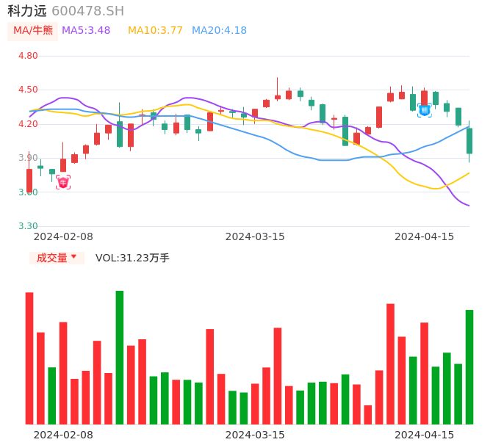Click the pink bull (牛) marker icon
Image resolution: width=504 pixels, height=445 pixels.
click(x=63, y=182)
